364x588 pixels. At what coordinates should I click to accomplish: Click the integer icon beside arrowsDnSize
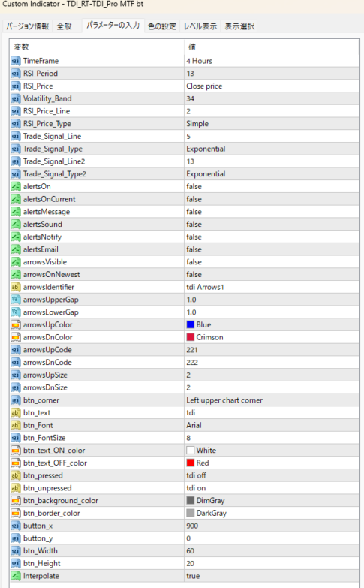pos(15,387)
